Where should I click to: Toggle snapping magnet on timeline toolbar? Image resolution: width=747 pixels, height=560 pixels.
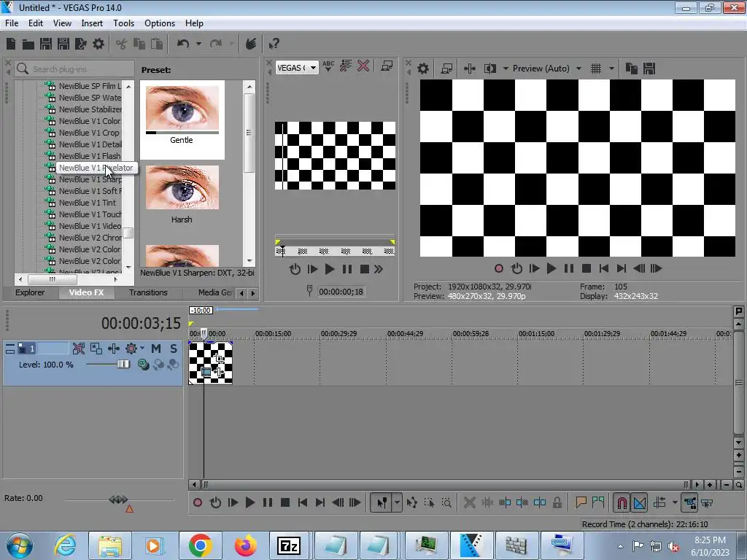pyautogui.click(x=622, y=503)
